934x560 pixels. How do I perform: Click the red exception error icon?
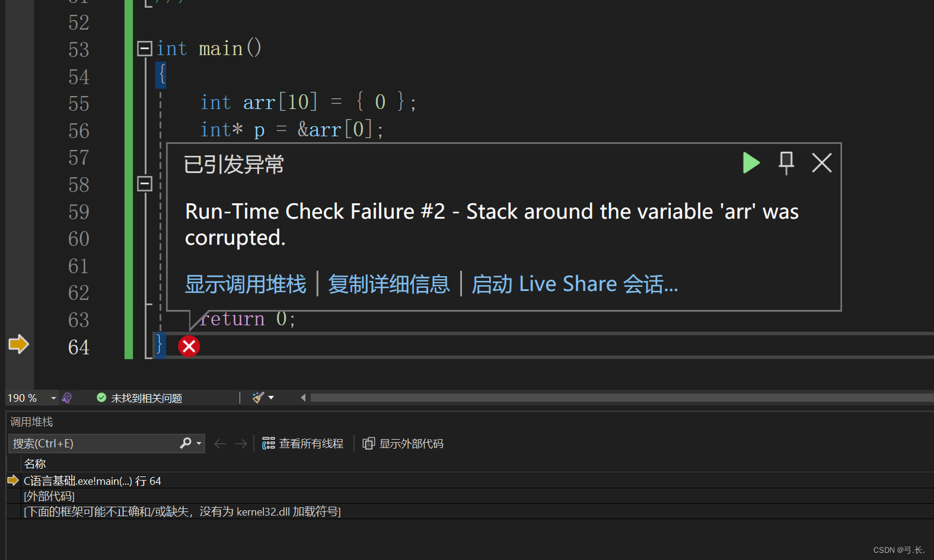pos(189,346)
